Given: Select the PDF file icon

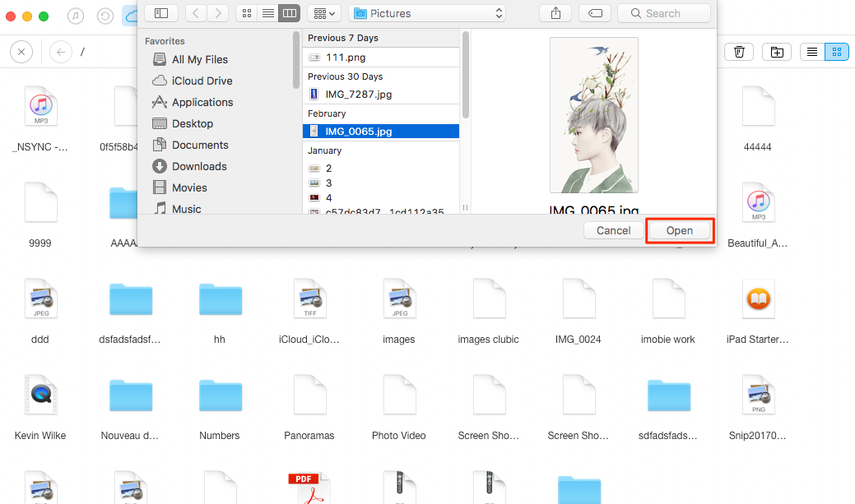Looking at the screenshot, I should pyautogui.click(x=309, y=488).
